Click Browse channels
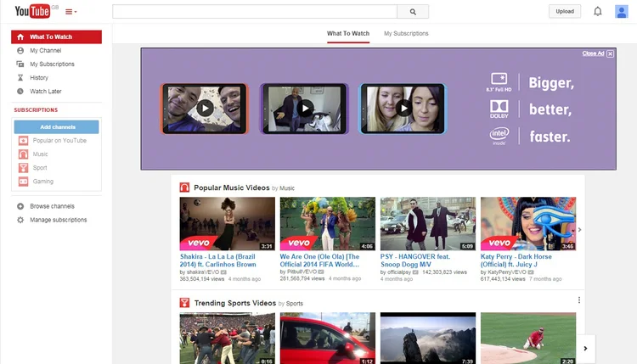637x364 pixels. [x=52, y=206]
